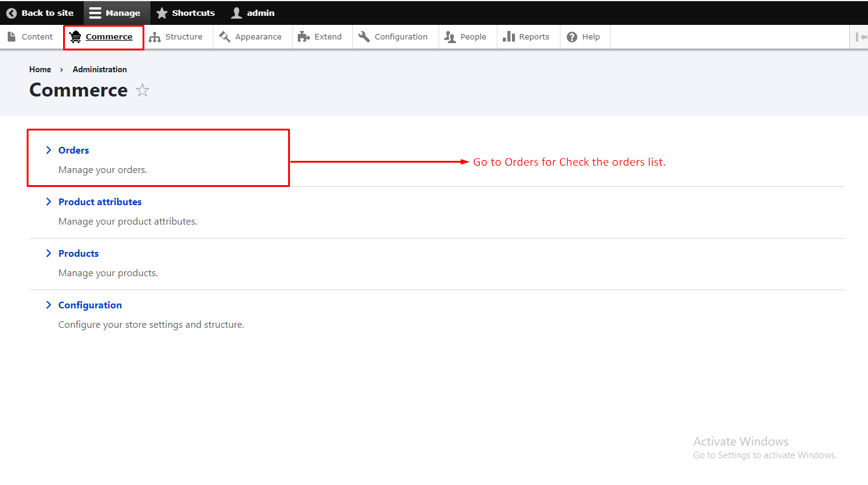Viewport: 868px width, 485px height.
Task: Click the Structure hierarchy icon
Action: pyautogui.click(x=155, y=37)
